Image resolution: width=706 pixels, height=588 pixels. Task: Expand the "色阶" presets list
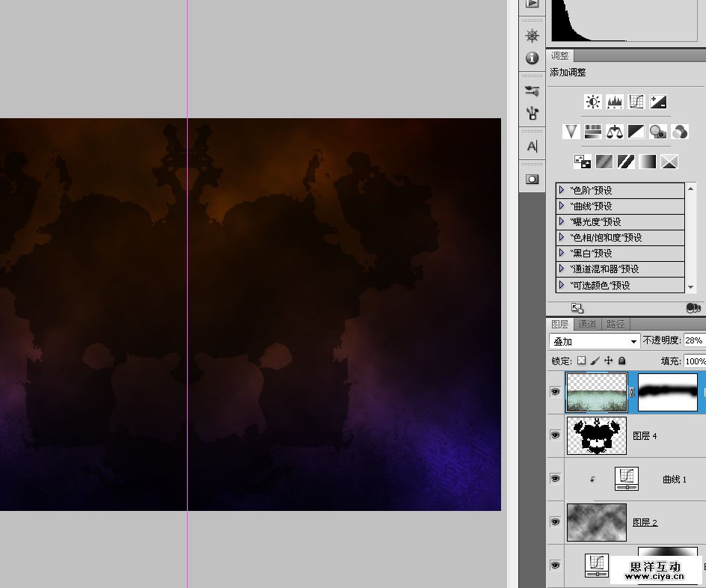pos(562,190)
